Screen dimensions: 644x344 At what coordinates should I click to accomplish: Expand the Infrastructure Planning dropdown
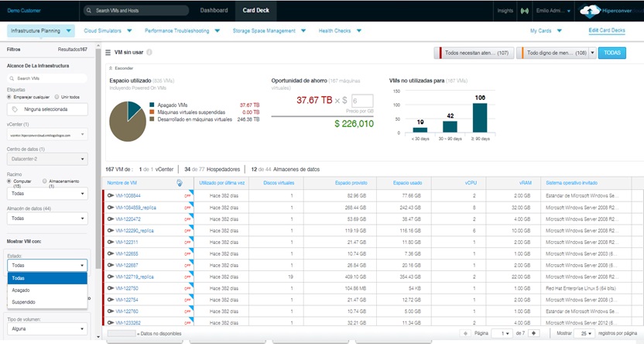point(40,31)
